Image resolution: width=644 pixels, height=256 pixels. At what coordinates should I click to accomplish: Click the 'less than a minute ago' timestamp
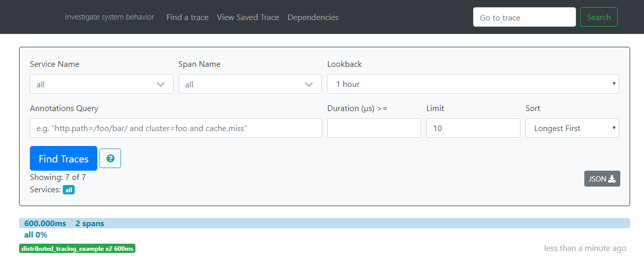click(585, 249)
